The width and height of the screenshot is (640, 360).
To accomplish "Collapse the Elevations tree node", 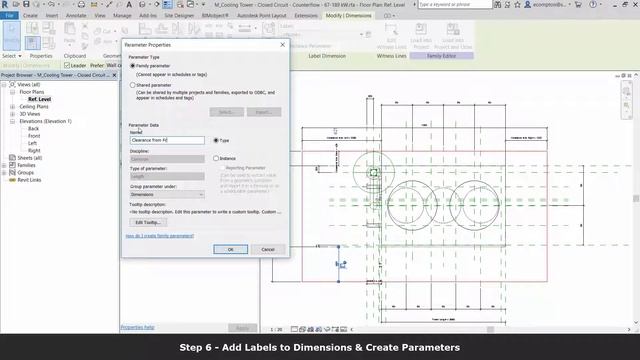I will click(12, 121).
